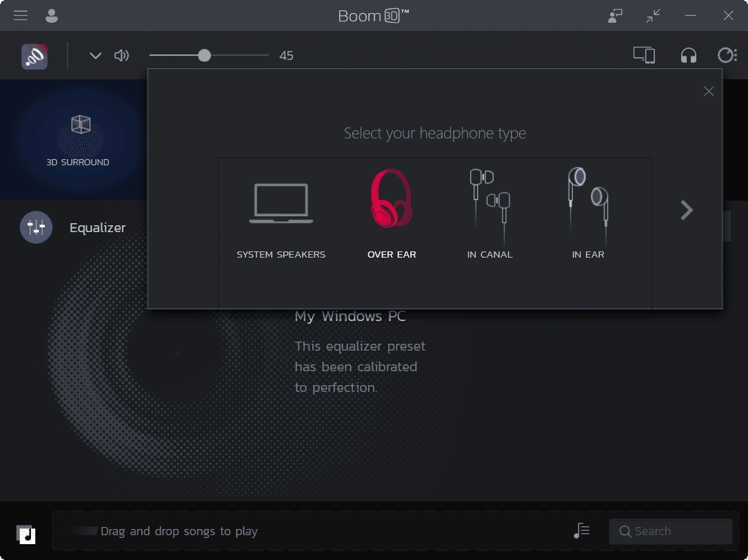Minimize the Boom 3D window
The height and width of the screenshot is (560, 748).
click(690, 16)
